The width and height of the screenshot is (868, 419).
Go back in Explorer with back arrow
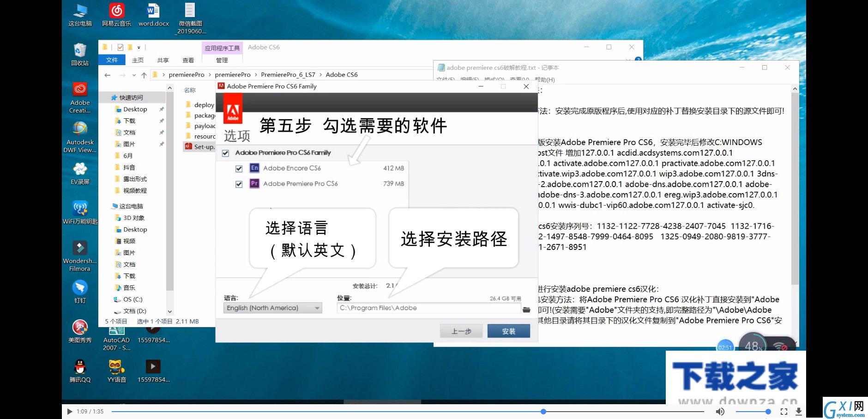tap(108, 75)
